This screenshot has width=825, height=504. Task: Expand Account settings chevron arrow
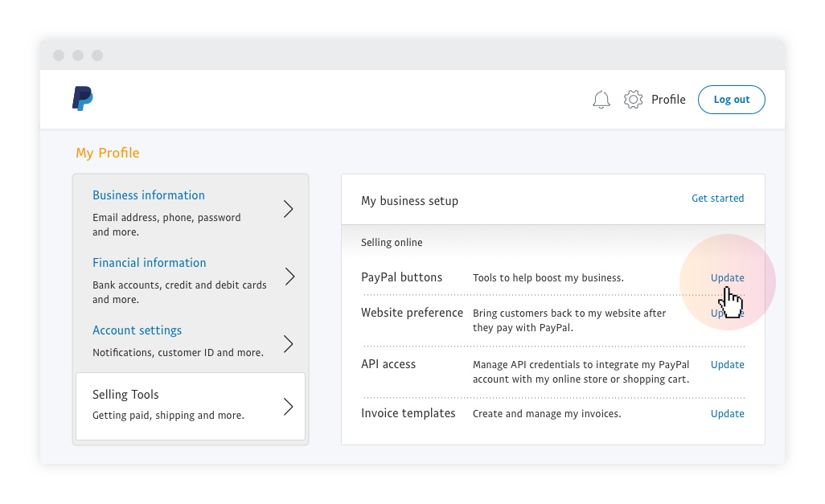[x=288, y=345]
